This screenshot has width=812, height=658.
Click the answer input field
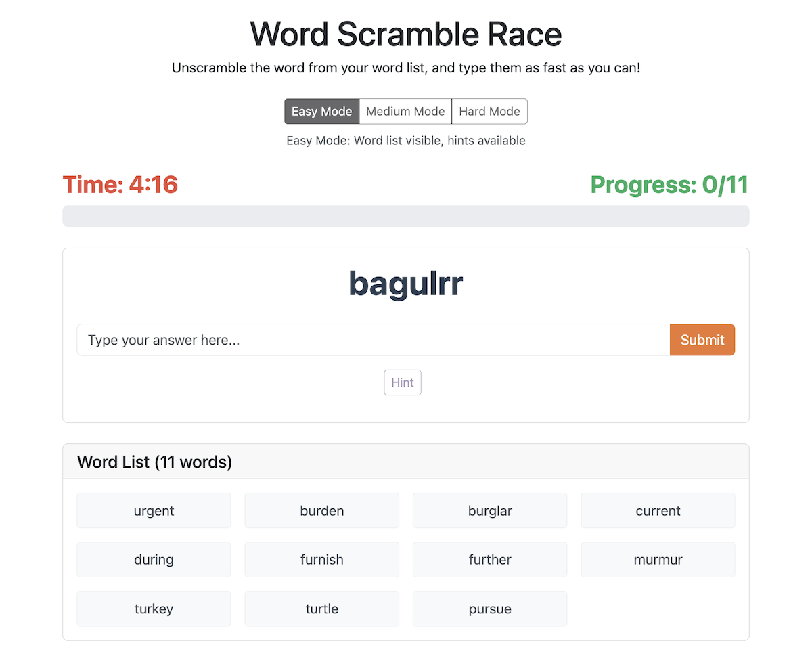372,340
